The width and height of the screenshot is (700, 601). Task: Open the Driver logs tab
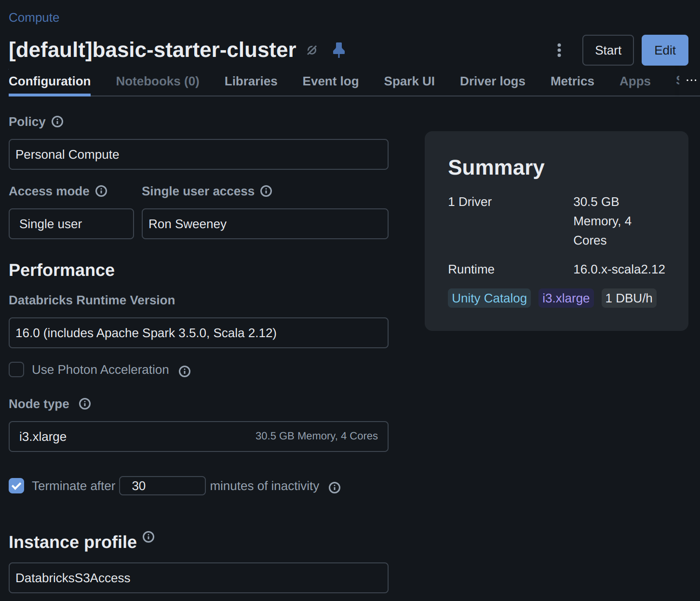tap(492, 81)
